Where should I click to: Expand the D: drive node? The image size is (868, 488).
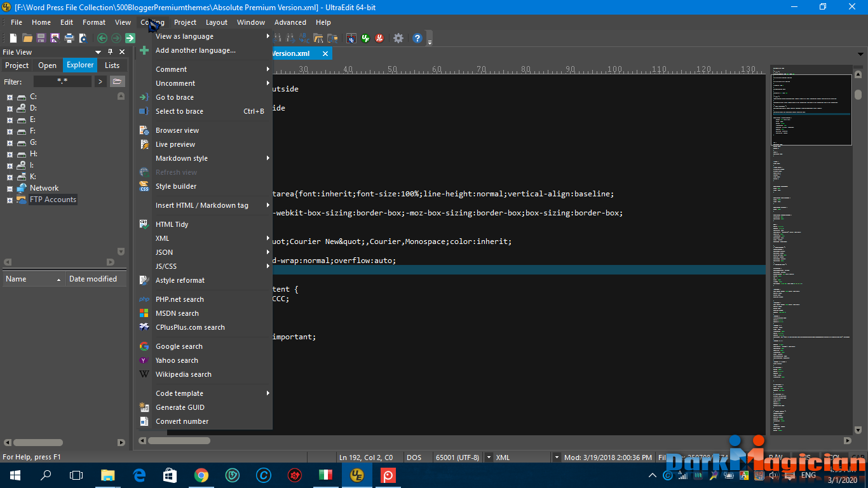coord(10,109)
